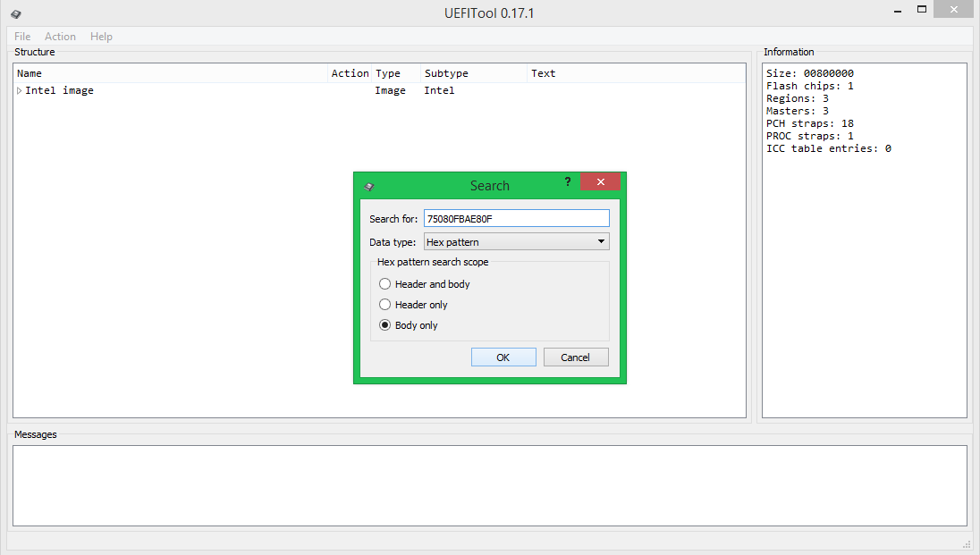980x555 pixels.
Task: Select the Header only search scope
Action: (x=385, y=305)
